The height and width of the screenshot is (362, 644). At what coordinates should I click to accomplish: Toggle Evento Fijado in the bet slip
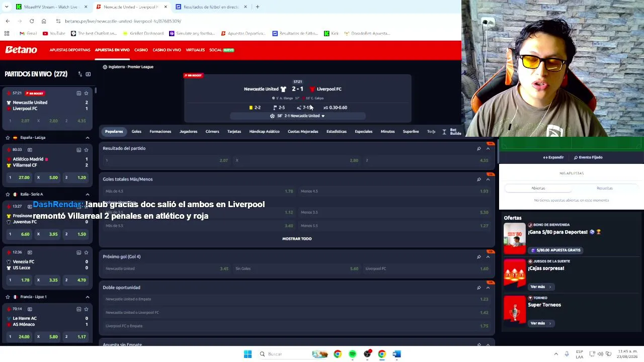[x=588, y=157]
